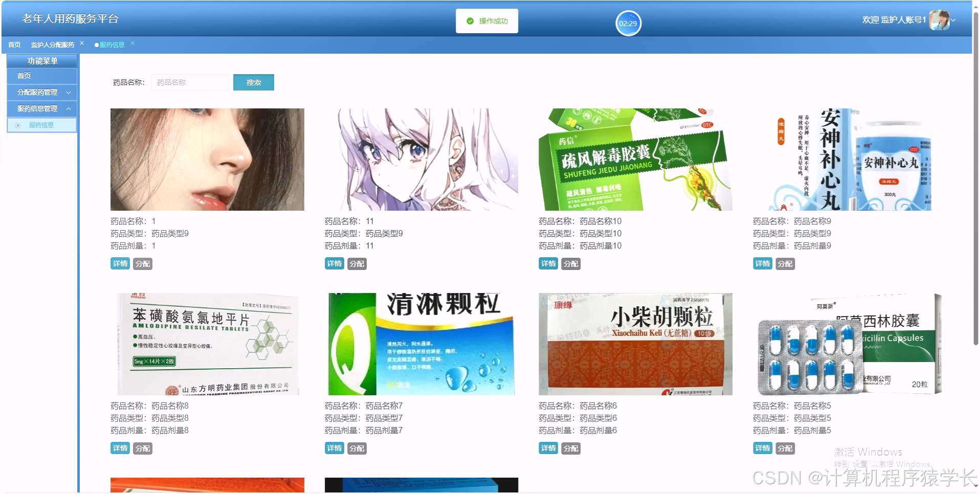Click 分配 under 药品名称8
The width and height of the screenshot is (980, 494).
pos(143,447)
